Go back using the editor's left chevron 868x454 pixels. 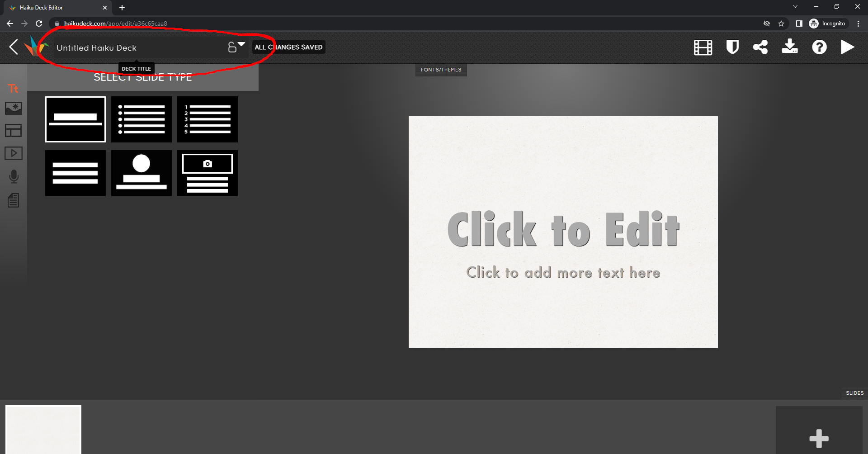(14, 47)
